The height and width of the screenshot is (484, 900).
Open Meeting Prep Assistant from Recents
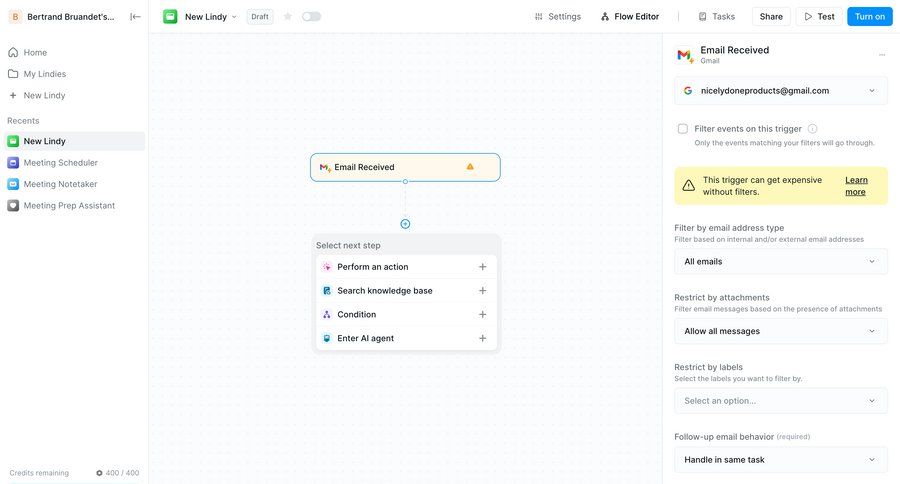(x=74, y=206)
